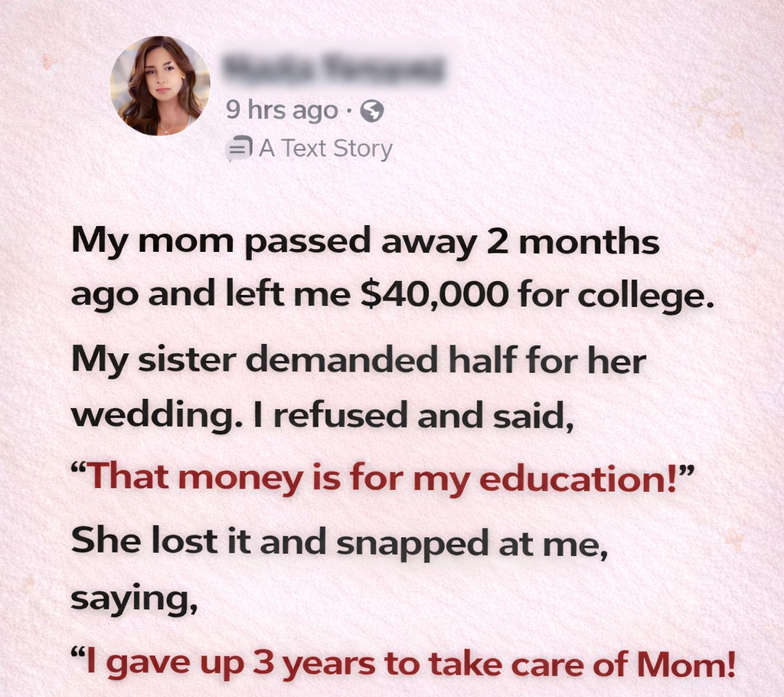Click the line "She lost it and snapped at me,"
Viewport: 784px width, 697px height.
point(339,542)
